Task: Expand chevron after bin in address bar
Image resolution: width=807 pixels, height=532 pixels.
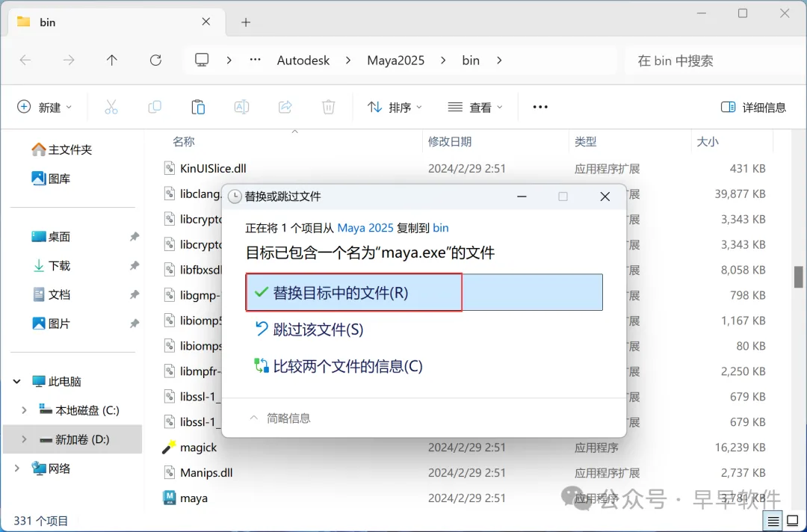Action: coord(498,61)
